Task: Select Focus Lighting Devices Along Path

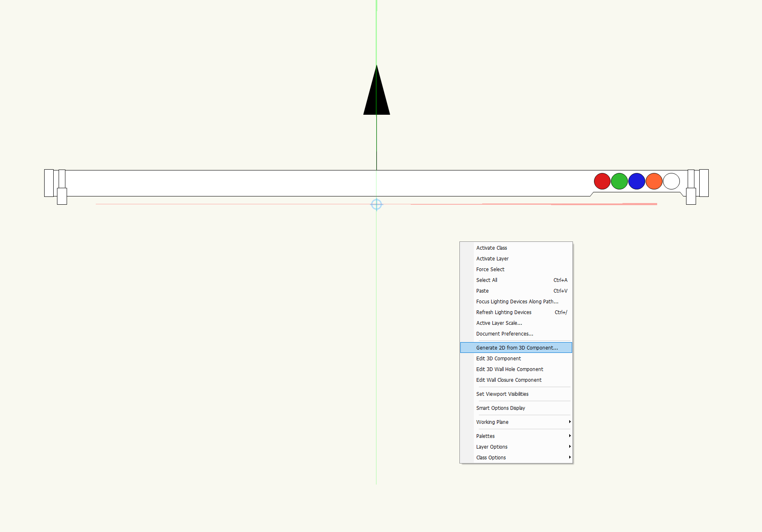Action: click(x=517, y=302)
